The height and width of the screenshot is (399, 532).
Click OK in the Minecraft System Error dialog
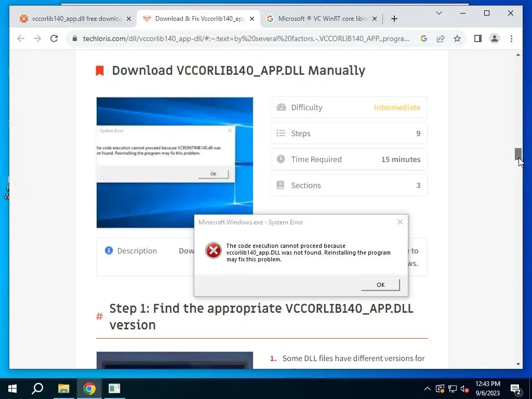point(380,285)
